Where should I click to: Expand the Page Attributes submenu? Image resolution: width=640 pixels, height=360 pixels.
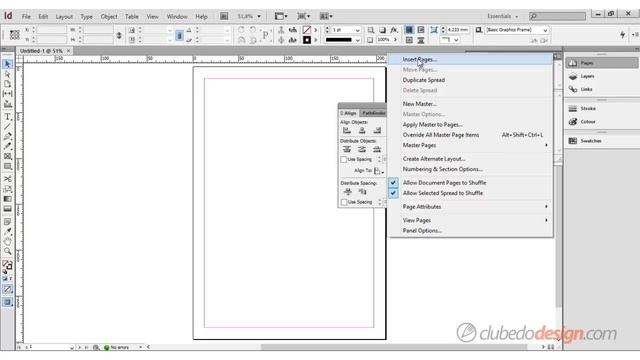pos(471,207)
